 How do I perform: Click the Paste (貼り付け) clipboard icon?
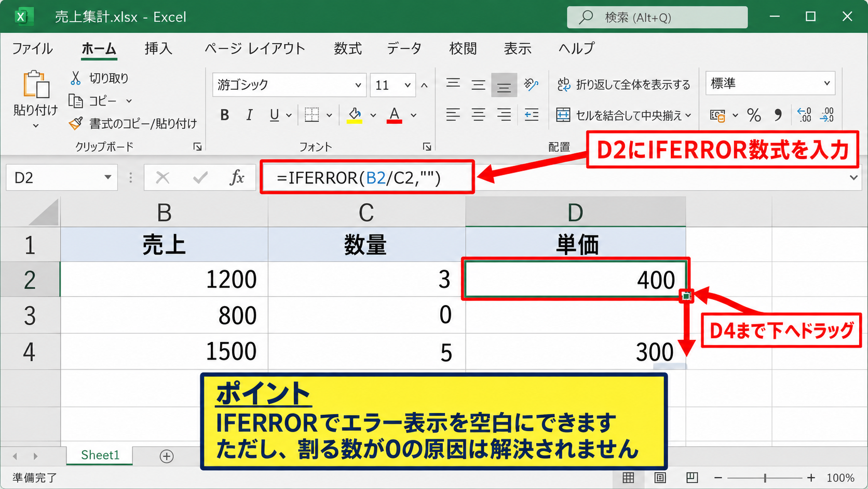[36, 84]
